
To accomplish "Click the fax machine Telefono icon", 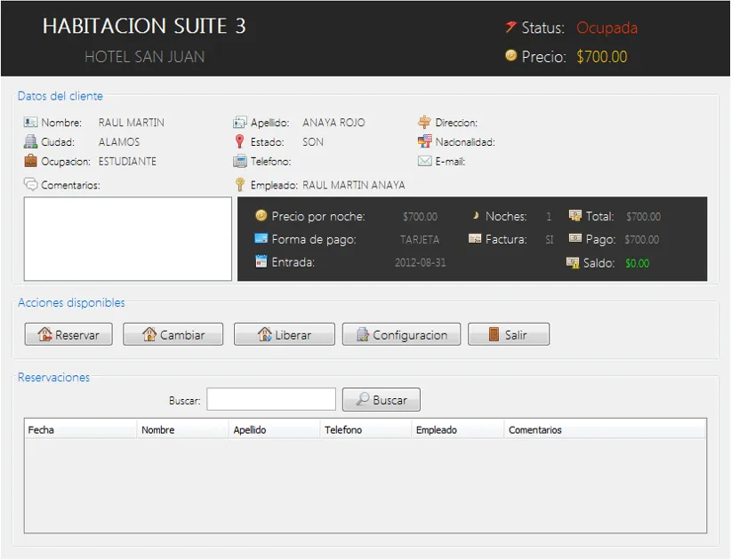I will pyautogui.click(x=239, y=161).
